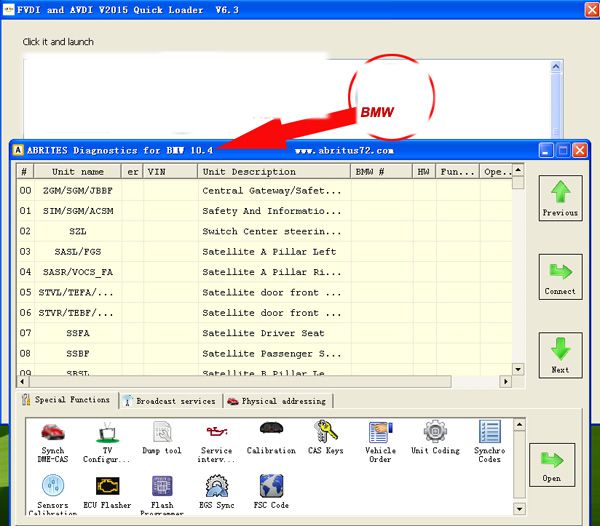Click the Quick Loader list scroll-up arrow
The height and width of the screenshot is (526, 600).
click(556, 67)
